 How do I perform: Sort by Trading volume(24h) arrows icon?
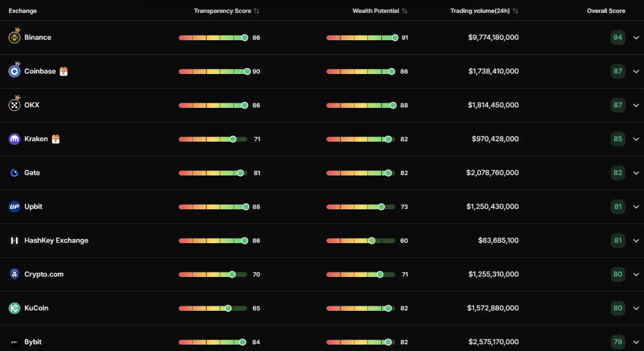(x=515, y=11)
